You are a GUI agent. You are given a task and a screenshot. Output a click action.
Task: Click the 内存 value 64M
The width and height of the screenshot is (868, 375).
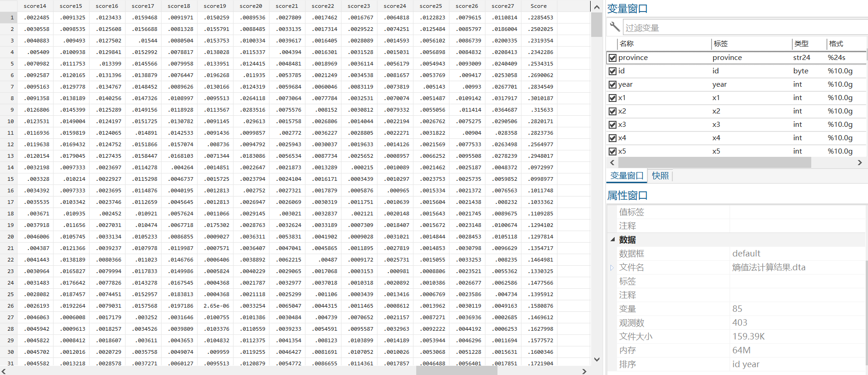741,351
